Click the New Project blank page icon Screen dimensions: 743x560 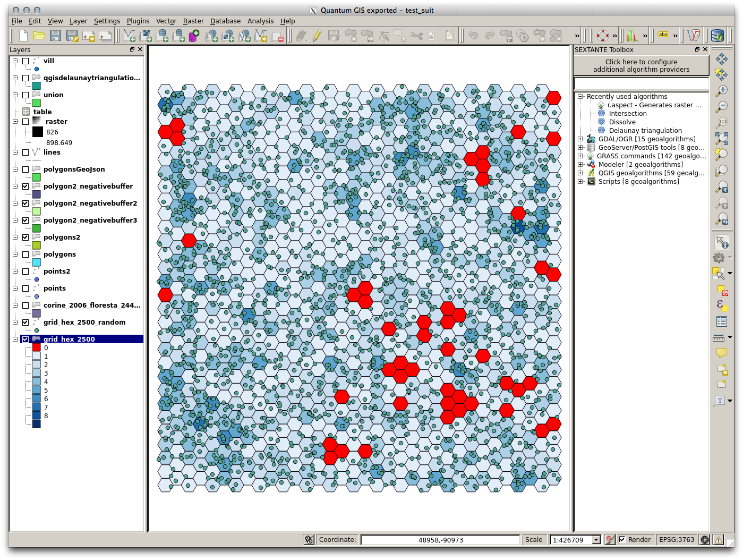click(23, 36)
